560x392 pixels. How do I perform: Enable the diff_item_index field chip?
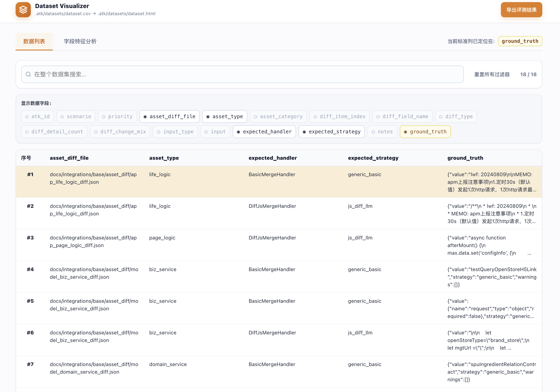[x=340, y=116]
